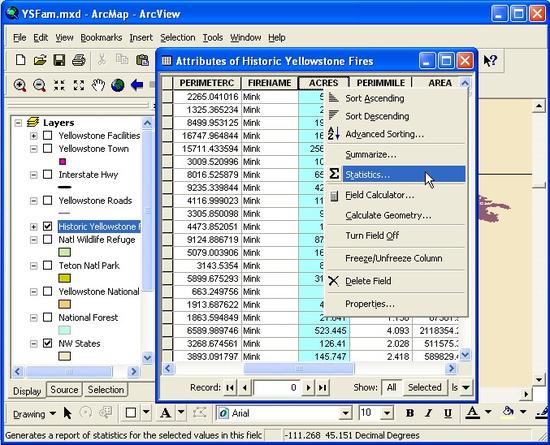This screenshot has height=445, width=550.
Task: Select the Pan hand tool
Action: click(x=98, y=85)
